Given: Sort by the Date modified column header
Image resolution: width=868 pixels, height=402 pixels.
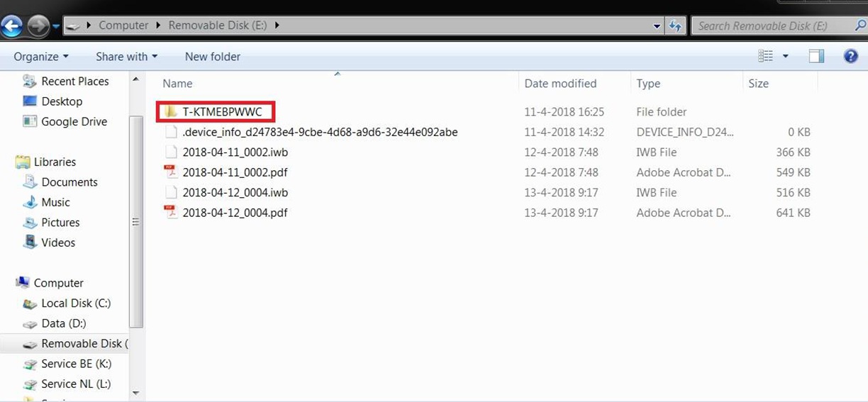Looking at the screenshot, I should [x=560, y=84].
